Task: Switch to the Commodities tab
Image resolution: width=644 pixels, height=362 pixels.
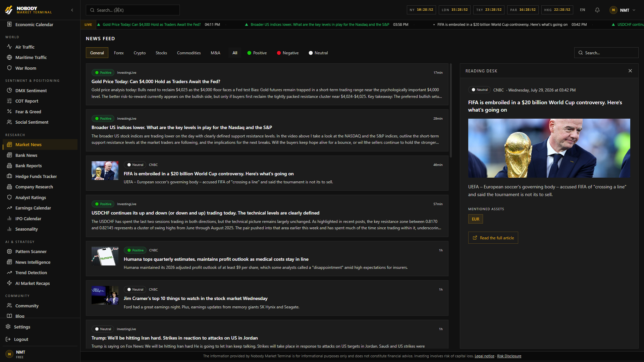Action: (x=189, y=53)
